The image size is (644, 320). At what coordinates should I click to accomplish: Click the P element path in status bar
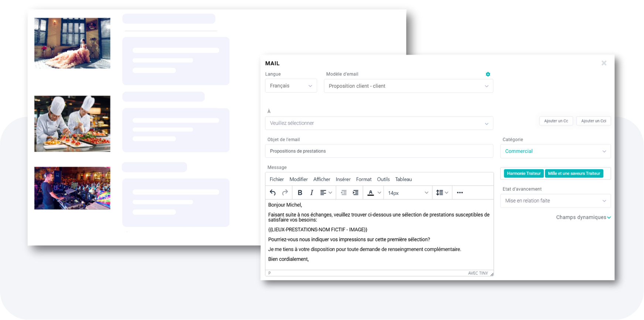[270, 273]
